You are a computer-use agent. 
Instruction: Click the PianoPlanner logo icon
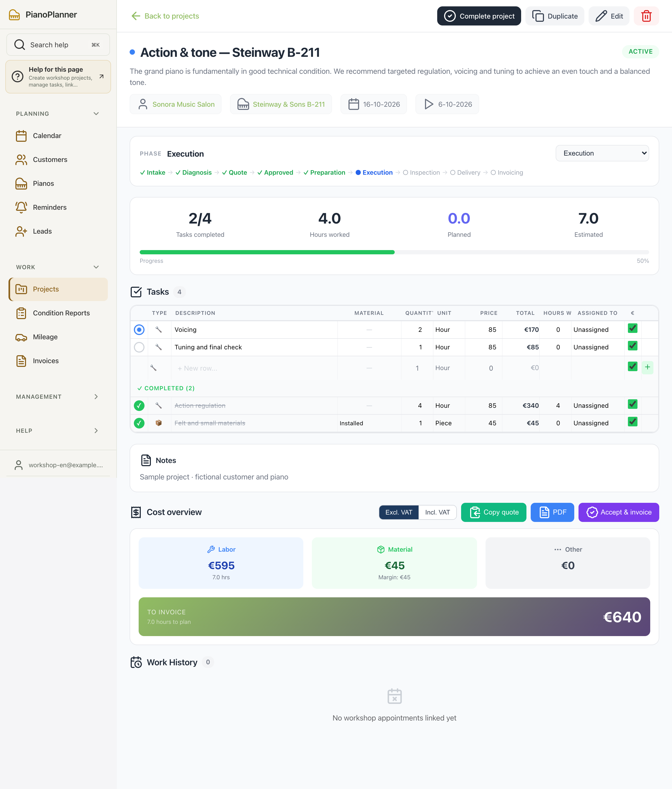[x=14, y=15]
